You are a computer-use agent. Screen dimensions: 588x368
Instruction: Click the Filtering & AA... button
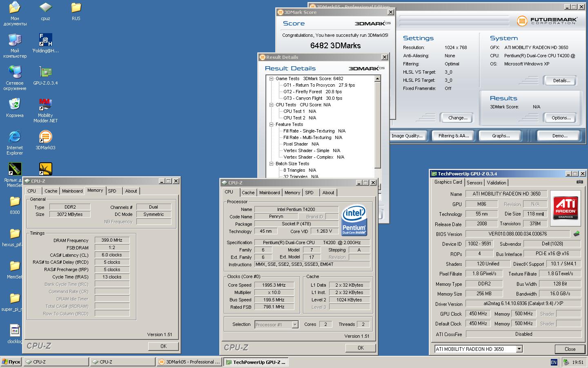(x=454, y=136)
